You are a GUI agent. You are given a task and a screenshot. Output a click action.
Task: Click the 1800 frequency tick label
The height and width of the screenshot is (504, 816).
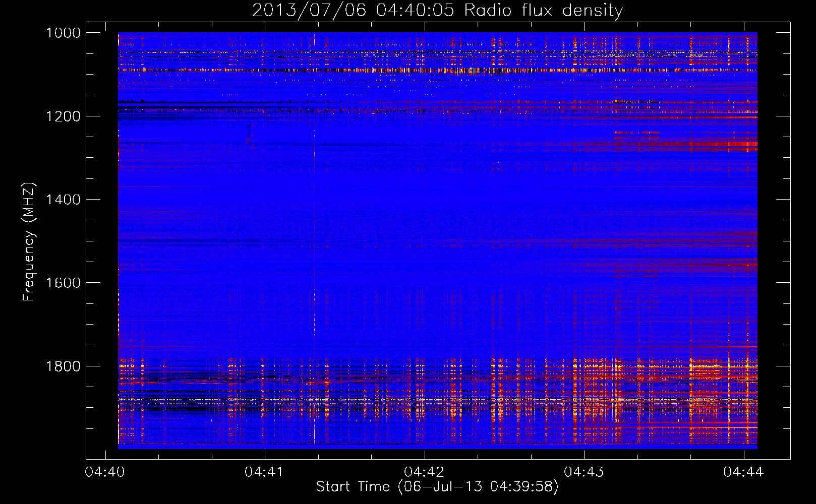[63, 366]
